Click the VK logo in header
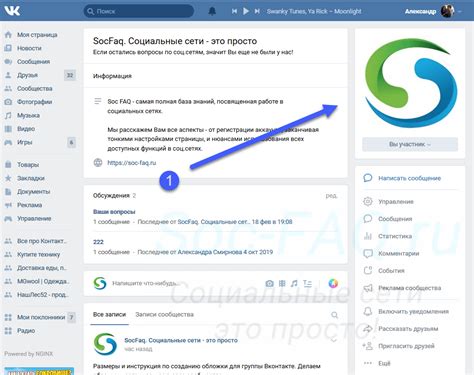The width and height of the screenshot is (474, 375). [x=12, y=11]
